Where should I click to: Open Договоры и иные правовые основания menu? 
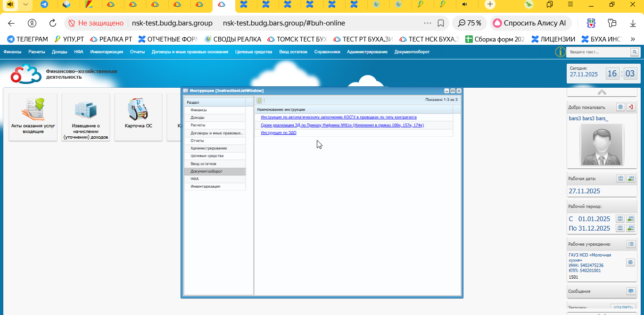pos(190,52)
